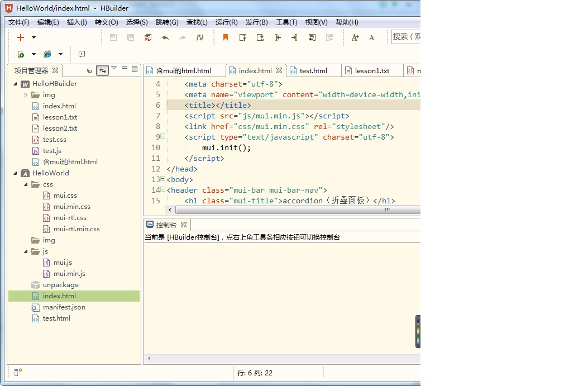Click the editor scrollbar left arrow
The width and height of the screenshot is (588, 386).
point(170,209)
